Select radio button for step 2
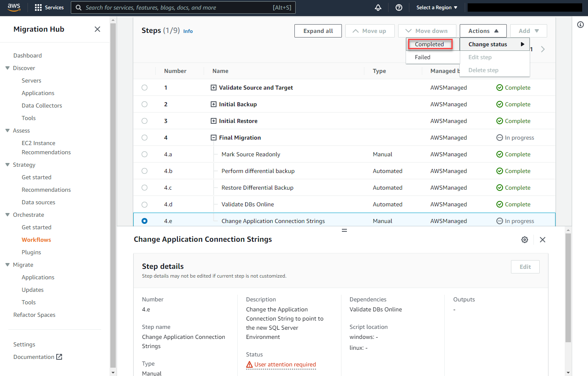The height and width of the screenshot is (376, 588). coord(145,104)
